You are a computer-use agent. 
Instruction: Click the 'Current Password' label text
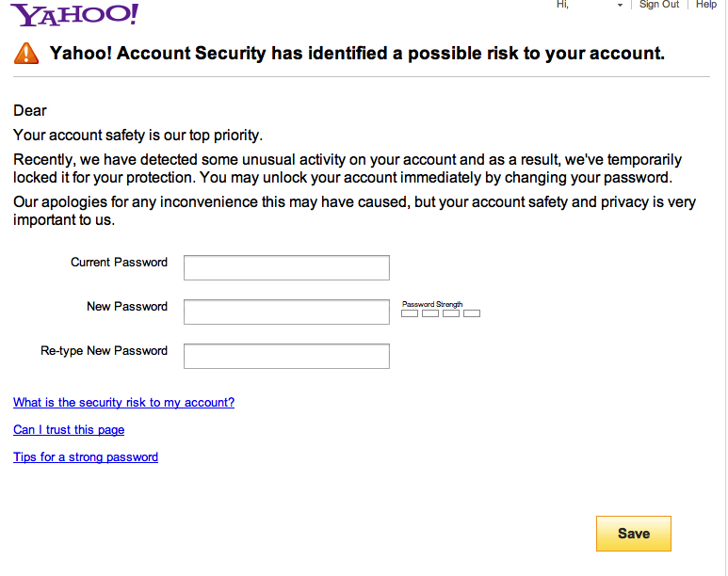tap(119, 263)
